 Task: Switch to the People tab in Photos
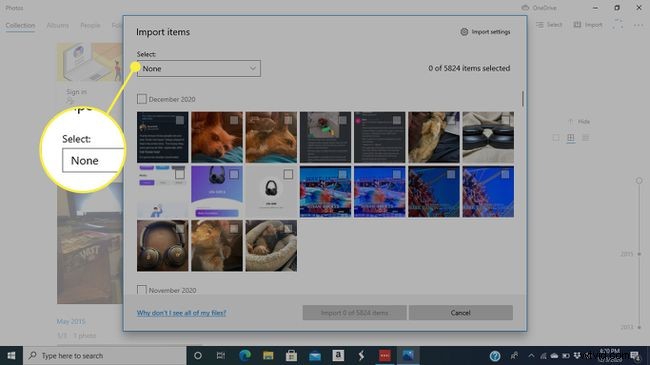[x=90, y=25]
